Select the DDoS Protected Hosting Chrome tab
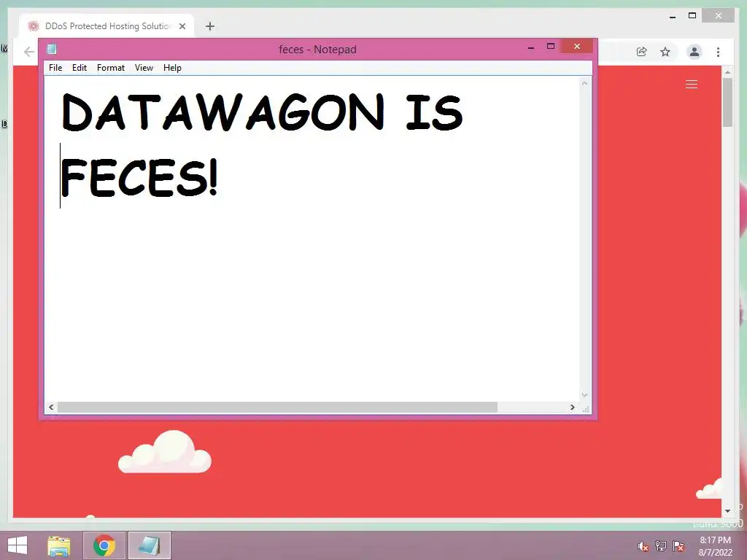This screenshot has height=560, width=747. pos(107,26)
